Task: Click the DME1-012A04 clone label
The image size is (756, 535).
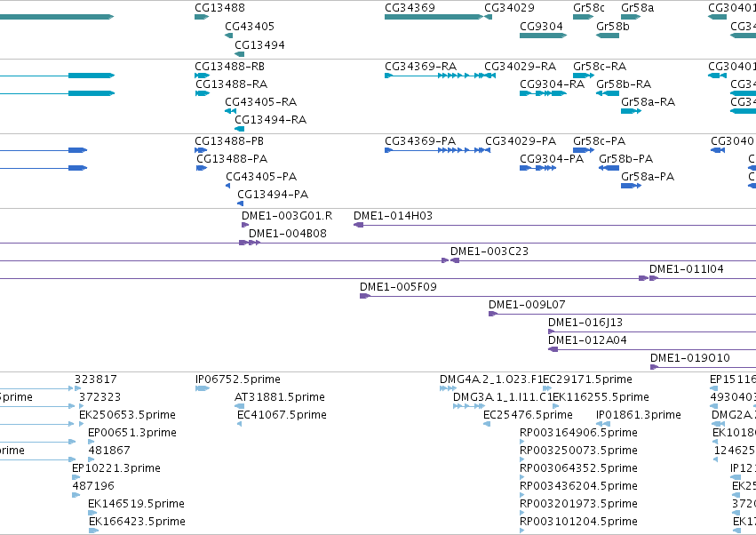Action: point(587,340)
